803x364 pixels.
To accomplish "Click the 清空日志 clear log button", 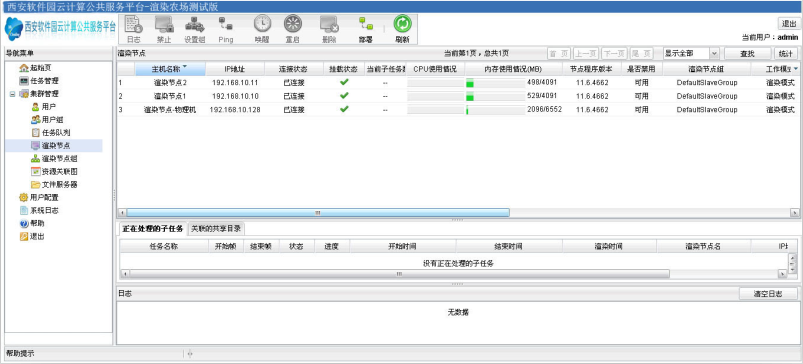I will 768,294.
